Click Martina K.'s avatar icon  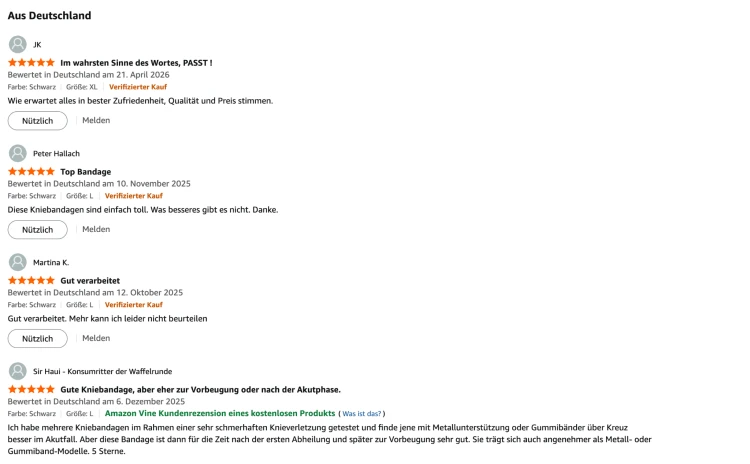[18, 262]
